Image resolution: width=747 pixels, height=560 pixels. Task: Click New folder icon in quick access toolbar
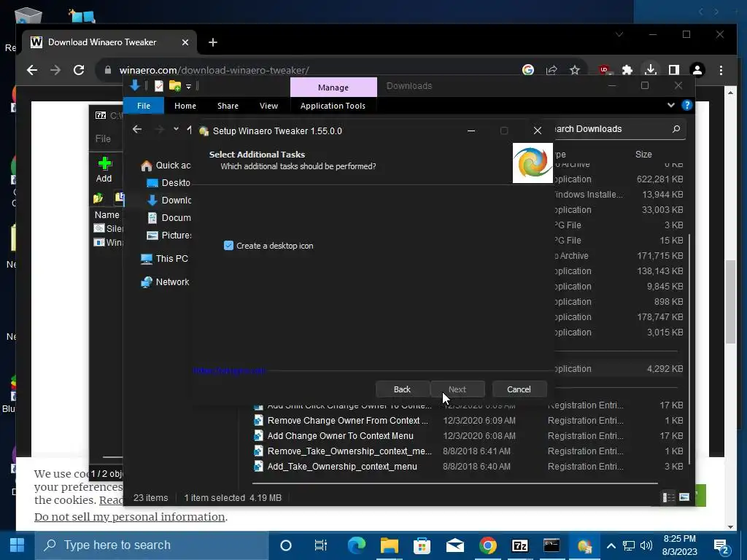[x=175, y=86]
